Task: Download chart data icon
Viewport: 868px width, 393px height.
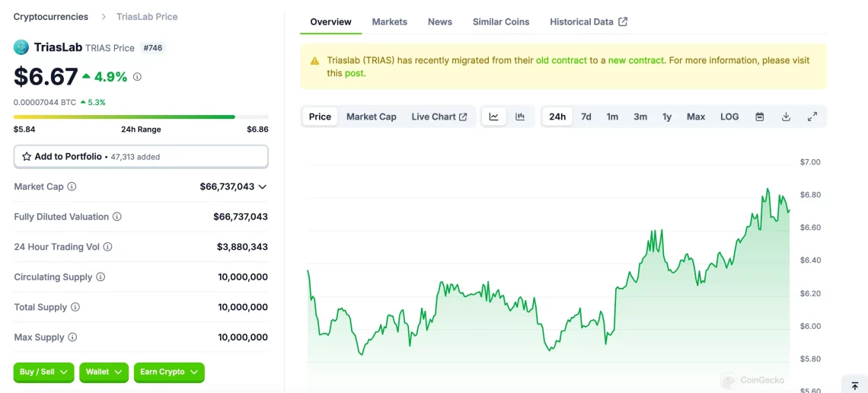Action: click(786, 117)
